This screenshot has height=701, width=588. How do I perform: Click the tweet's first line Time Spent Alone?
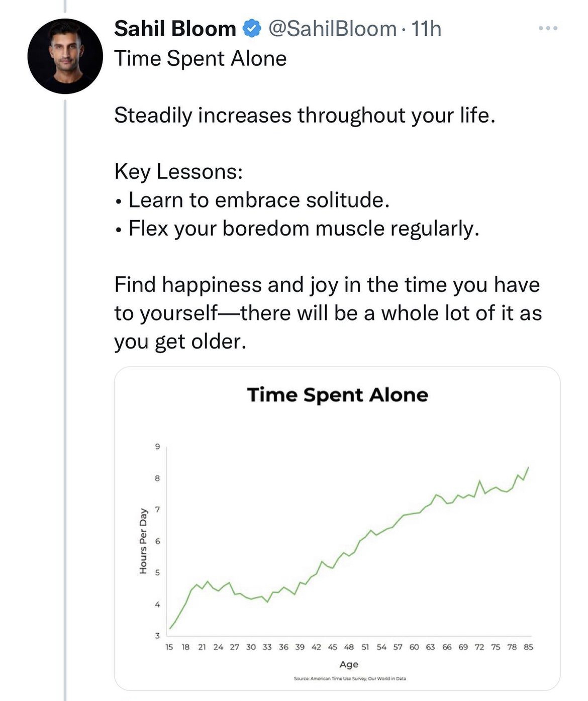pos(201,59)
